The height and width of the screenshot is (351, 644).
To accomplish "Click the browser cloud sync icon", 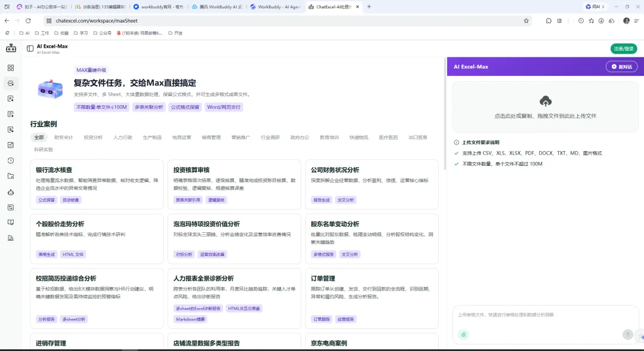I will (x=612, y=20).
